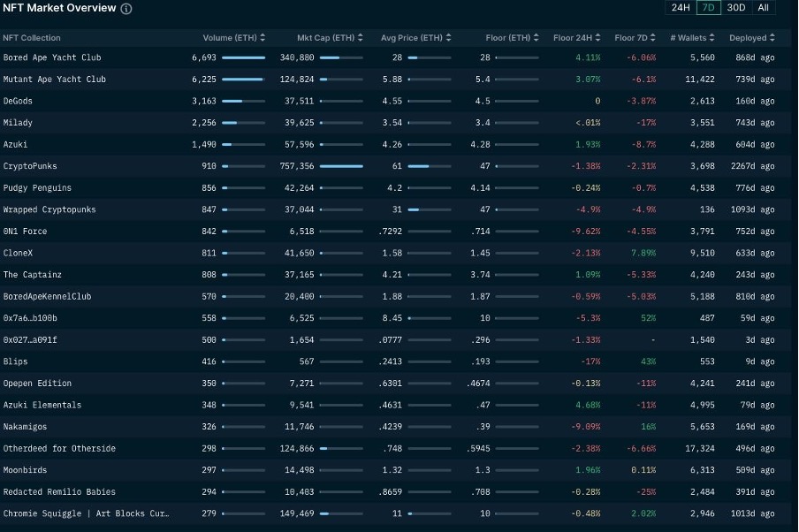The image size is (799, 532).
Task: Select the 7D timeframe tab
Action: pos(708,8)
